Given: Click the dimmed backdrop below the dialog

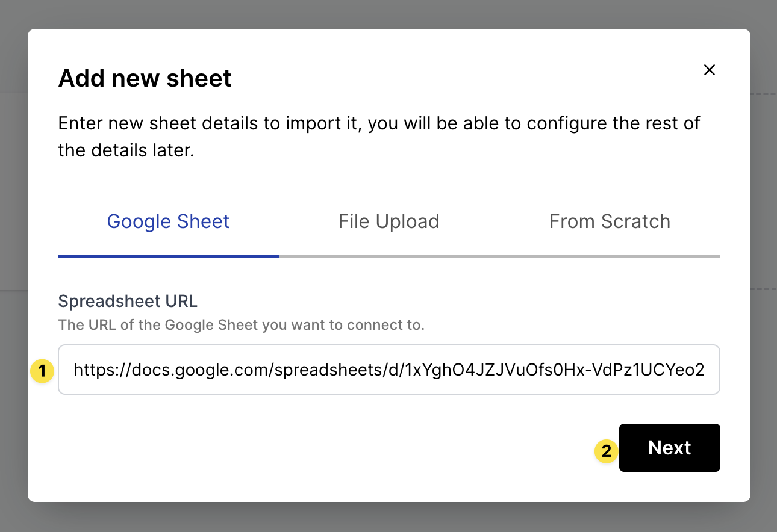Looking at the screenshot, I should point(388,518).
